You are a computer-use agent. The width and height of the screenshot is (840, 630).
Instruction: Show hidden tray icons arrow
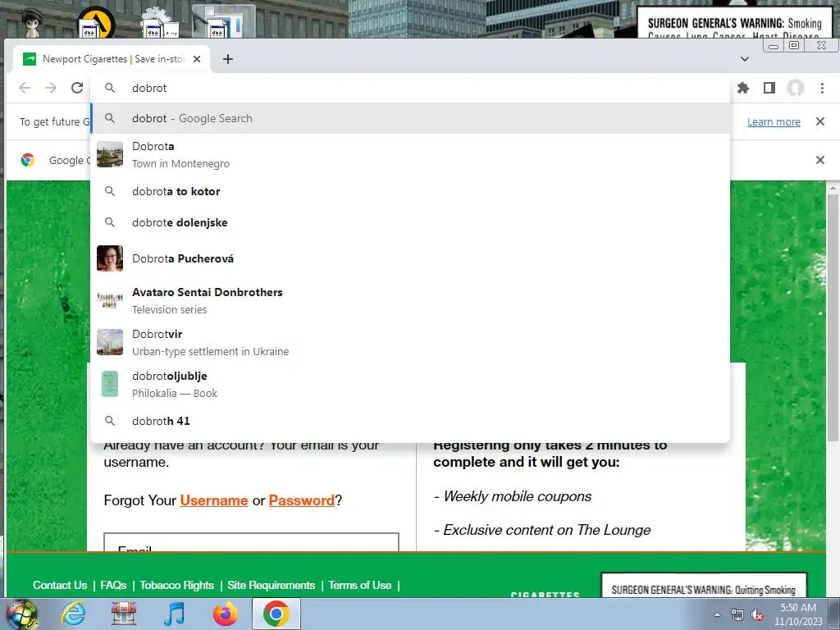(717, 615)
